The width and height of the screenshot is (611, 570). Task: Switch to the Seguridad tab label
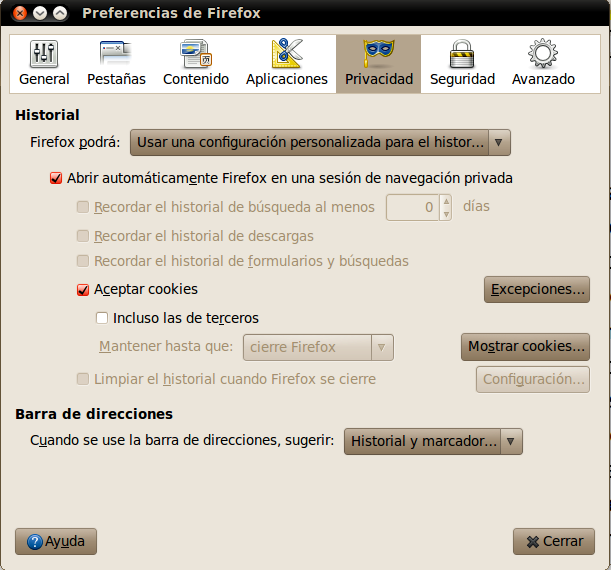(462, 79)
